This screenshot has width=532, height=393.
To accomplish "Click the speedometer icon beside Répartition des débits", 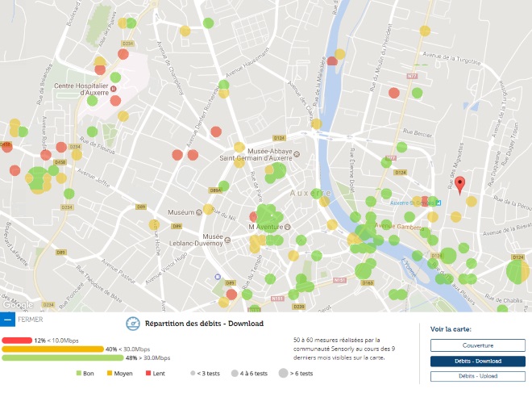I will click(133, 324).
